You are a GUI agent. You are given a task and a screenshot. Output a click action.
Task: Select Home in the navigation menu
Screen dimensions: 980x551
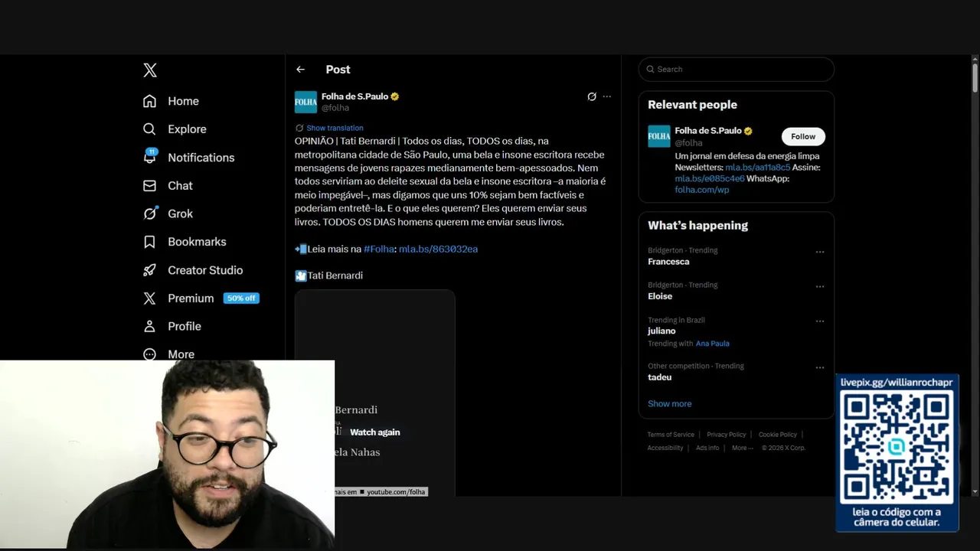click(183, 101)
